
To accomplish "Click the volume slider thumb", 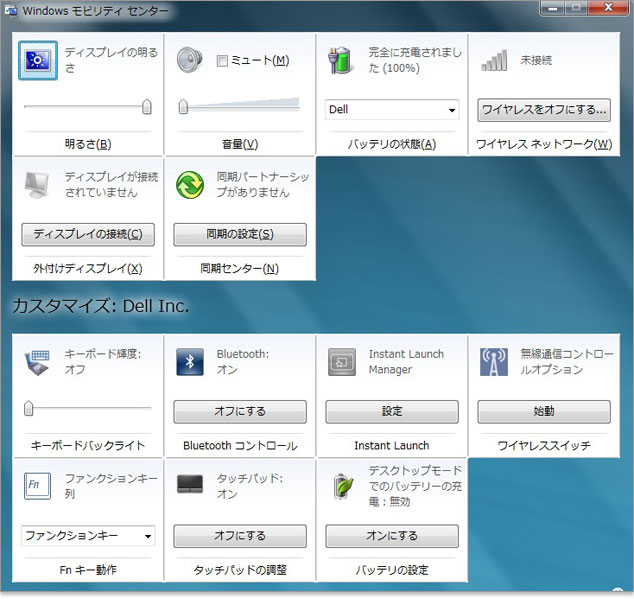I will click(183, 106).
